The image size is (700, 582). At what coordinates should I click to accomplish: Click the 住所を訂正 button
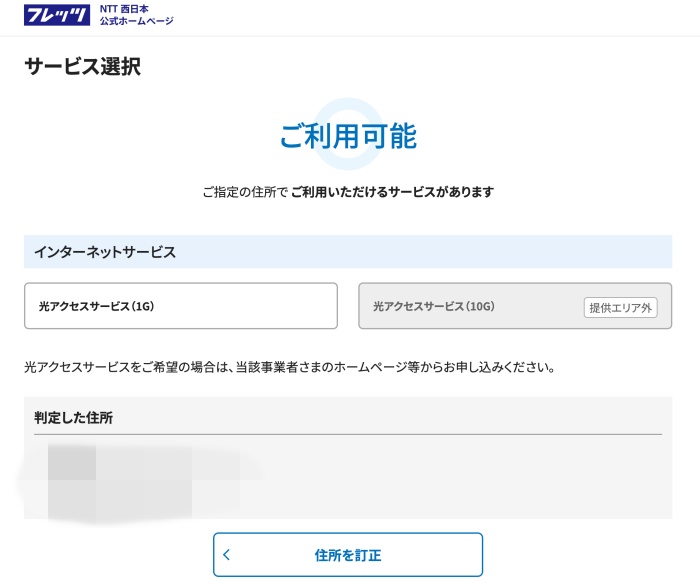tap(348, 555)
